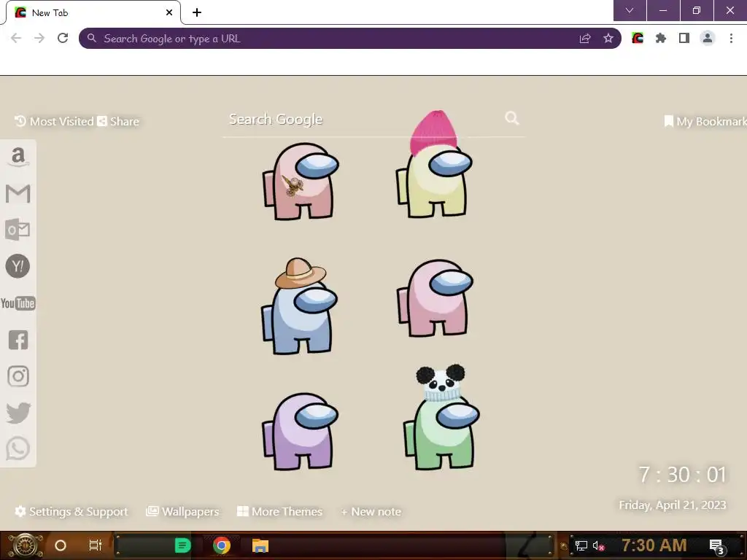747x560 pixels.
Task: Click the muted volume tray icon
Action: coord(599,546)
